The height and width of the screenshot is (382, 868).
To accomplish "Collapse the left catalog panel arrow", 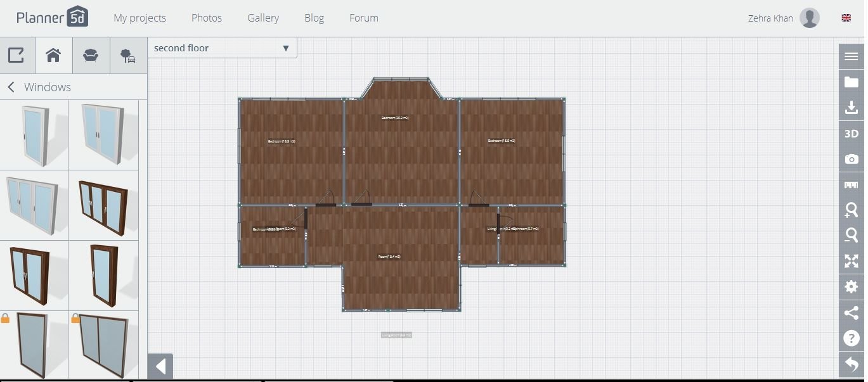I will [x=160, y=366].
